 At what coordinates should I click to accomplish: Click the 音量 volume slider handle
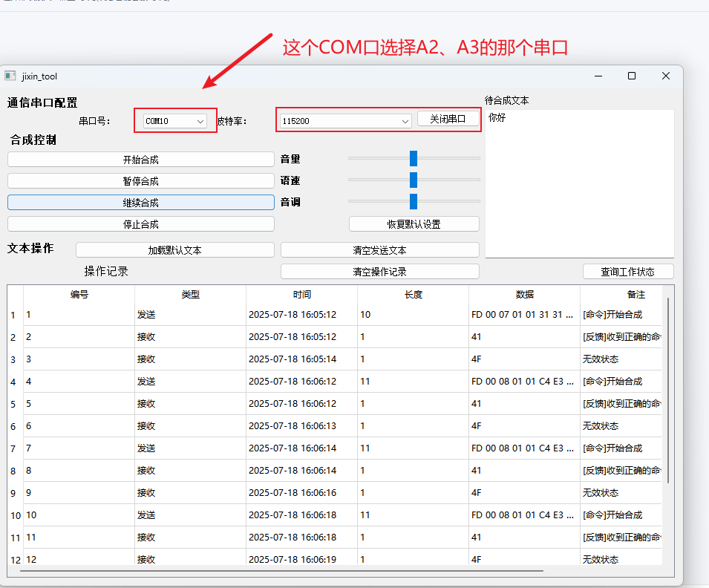click(414, 158)
